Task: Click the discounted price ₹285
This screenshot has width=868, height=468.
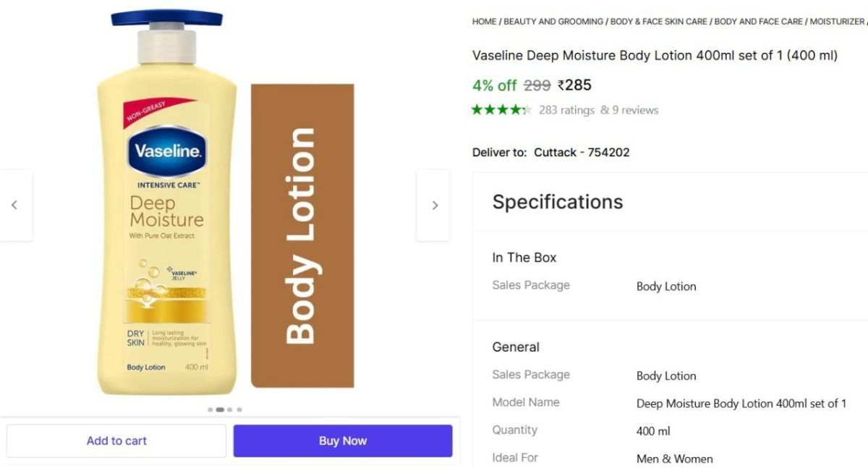Action: click(x=575, y=85)
